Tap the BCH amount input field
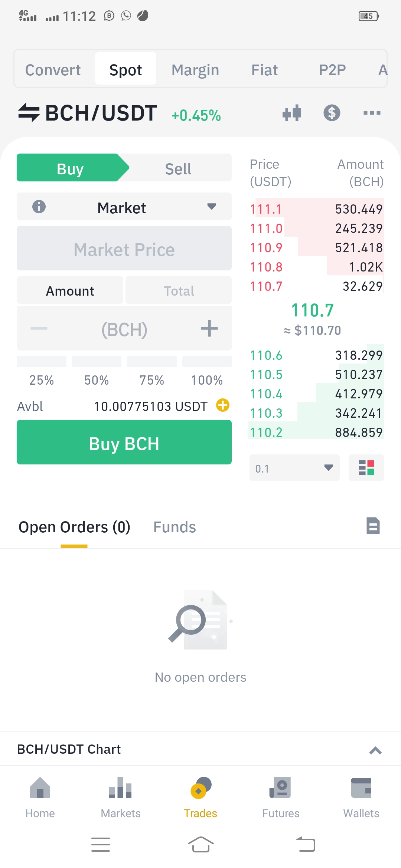This screenshot has width=401, height=868. tap(124, 329)
